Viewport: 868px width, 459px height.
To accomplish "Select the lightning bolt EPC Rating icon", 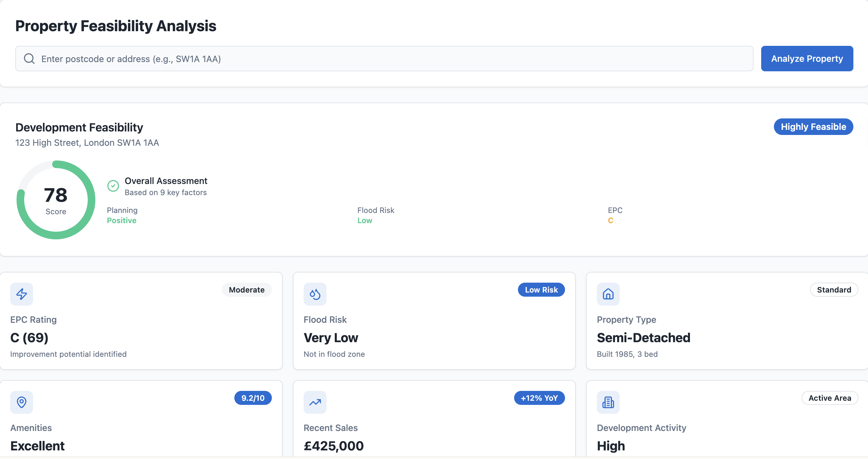I will (22, 294).
